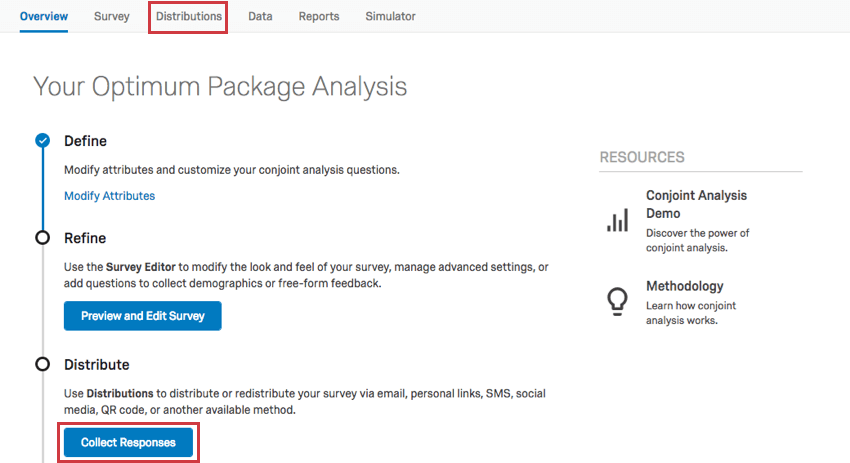Click the Refine step circle marker

pos(42,238)
